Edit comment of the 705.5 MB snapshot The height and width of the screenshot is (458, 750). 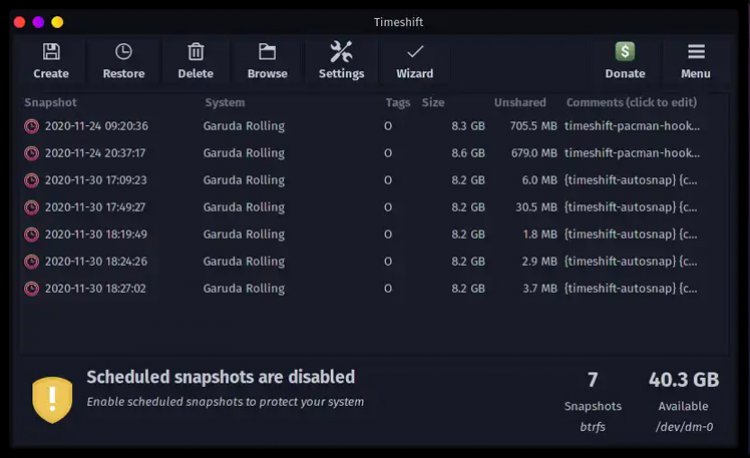[x=632, y=126]
